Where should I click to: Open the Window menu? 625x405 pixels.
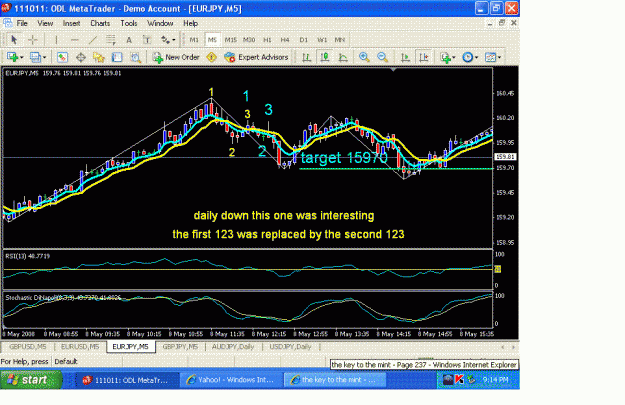click(x=160, y=23)
